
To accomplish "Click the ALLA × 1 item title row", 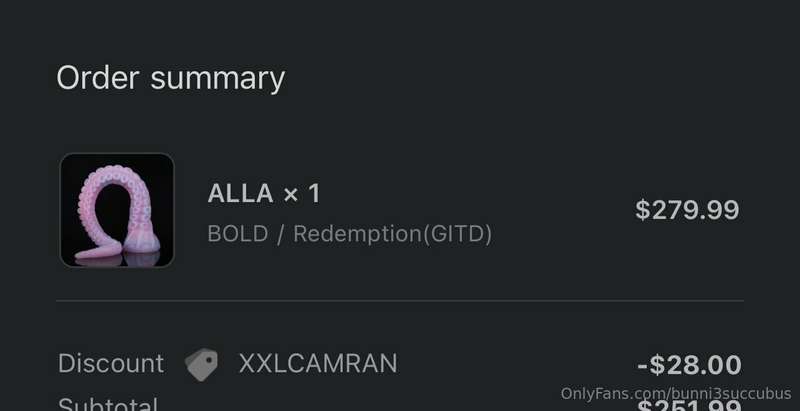I will 264,194.
